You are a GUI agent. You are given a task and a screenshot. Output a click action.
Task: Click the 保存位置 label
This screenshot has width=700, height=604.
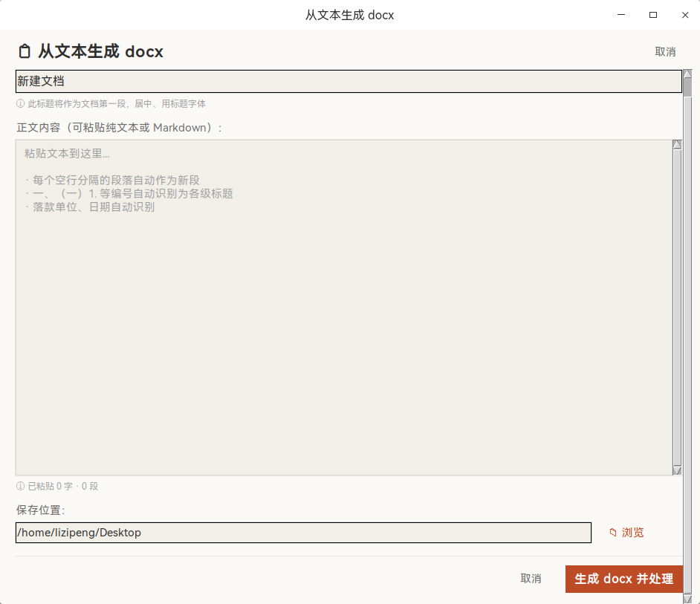[x=41, y=510]
